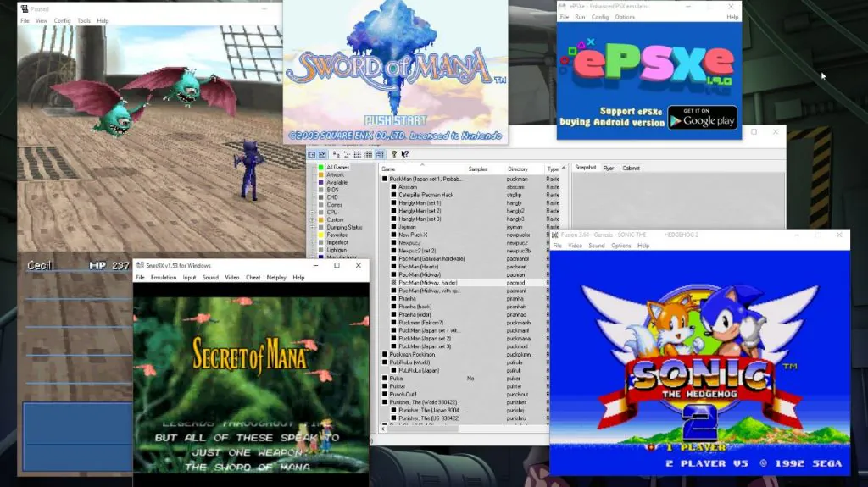
Task: Open Snes9X Input menu
Action: [x=189, y=278]
